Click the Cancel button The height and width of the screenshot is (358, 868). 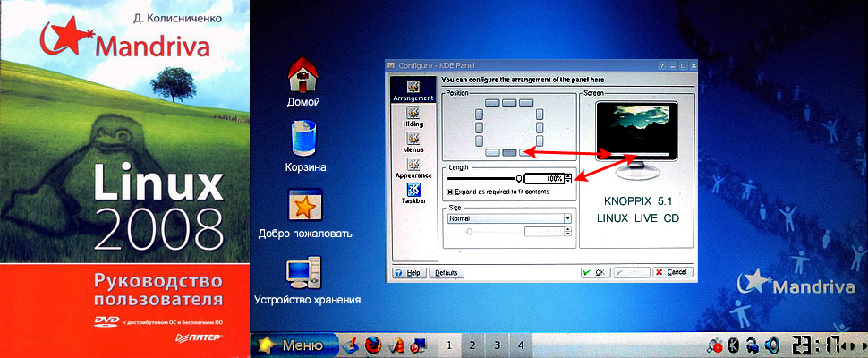pyautogui.click(x=673, y=272)
